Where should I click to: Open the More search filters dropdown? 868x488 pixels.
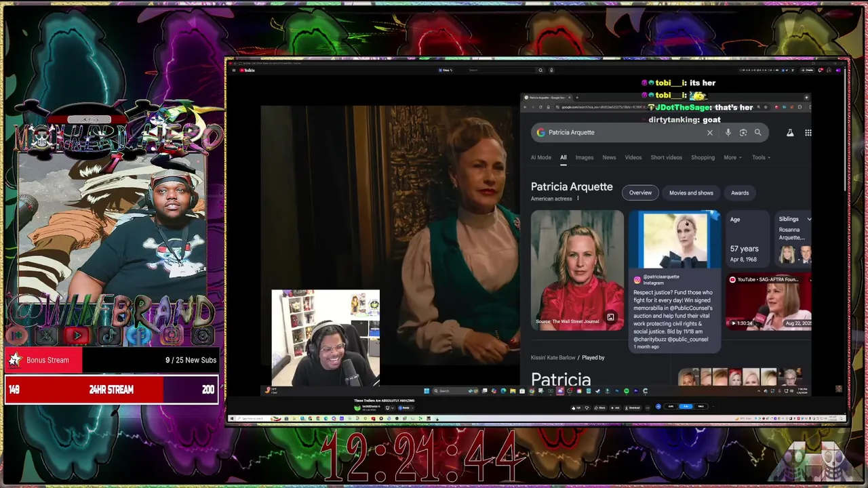tap(732, 157)
